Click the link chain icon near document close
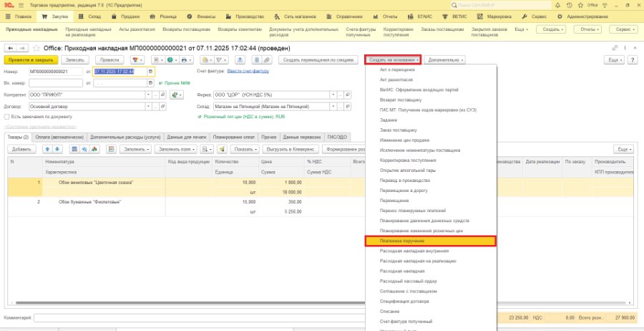This screenshot has width=644, height=331. [x=615, y=48]
